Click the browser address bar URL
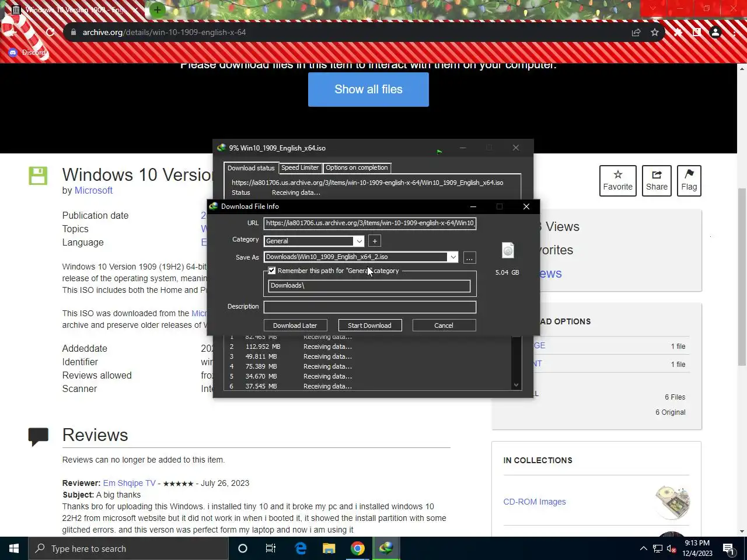 (164, 32)
